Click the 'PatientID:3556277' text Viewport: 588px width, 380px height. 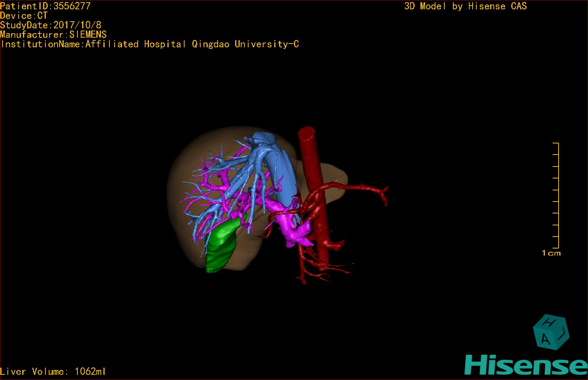pos(45,6)
